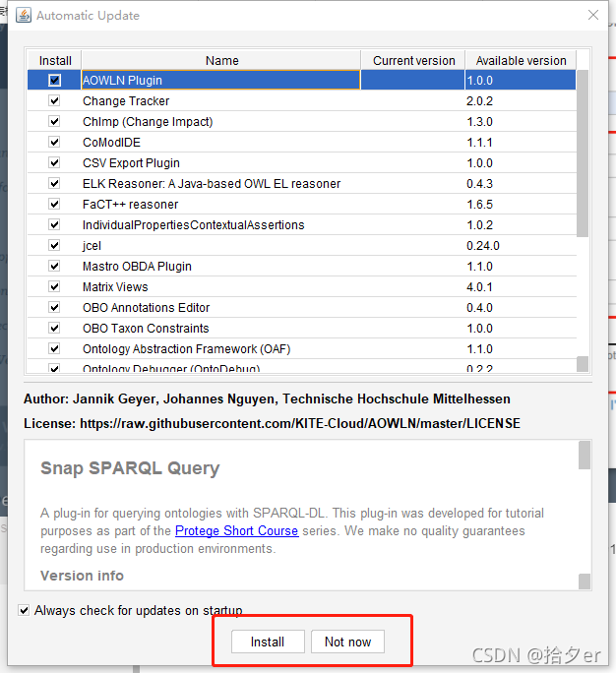Screen dimensions: 616x673
Task: Click the Version info heading
Action: [82, 576]
